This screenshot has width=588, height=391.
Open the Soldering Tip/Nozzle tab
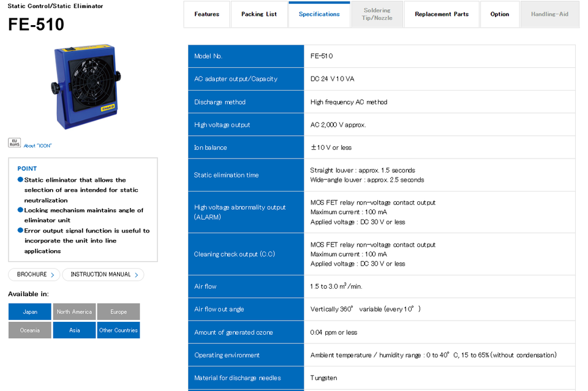click(377, 14)
